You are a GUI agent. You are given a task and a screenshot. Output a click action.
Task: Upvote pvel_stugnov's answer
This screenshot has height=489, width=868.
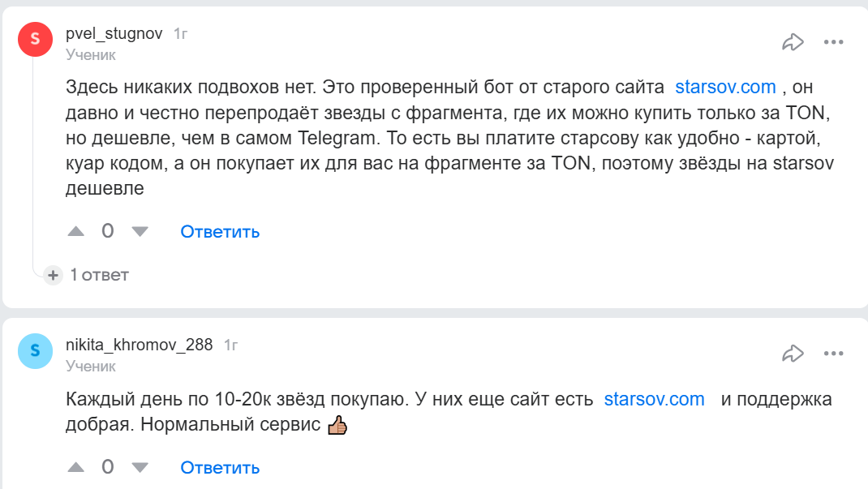76,232
